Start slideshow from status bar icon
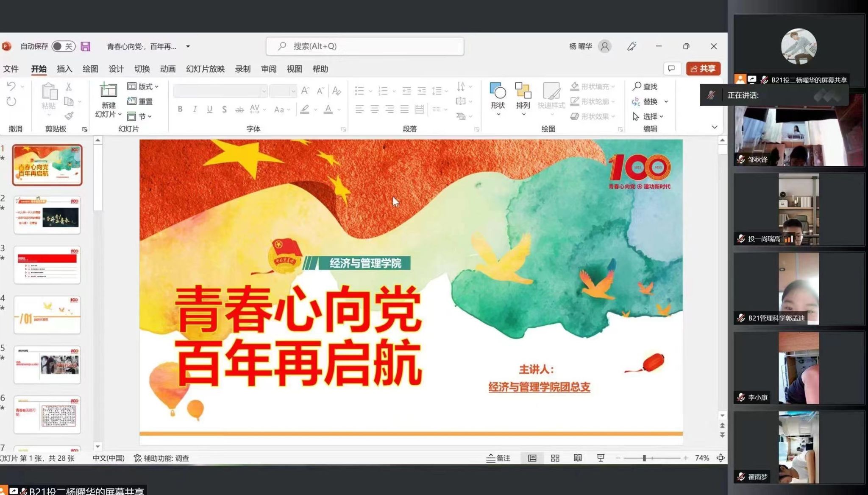 tap(601, 458)
